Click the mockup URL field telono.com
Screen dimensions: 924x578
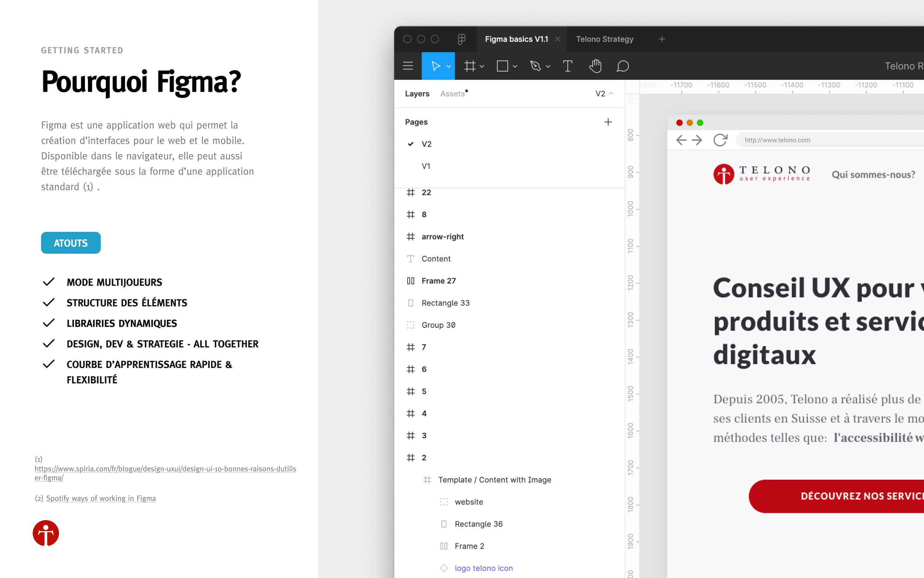(830, 140)
